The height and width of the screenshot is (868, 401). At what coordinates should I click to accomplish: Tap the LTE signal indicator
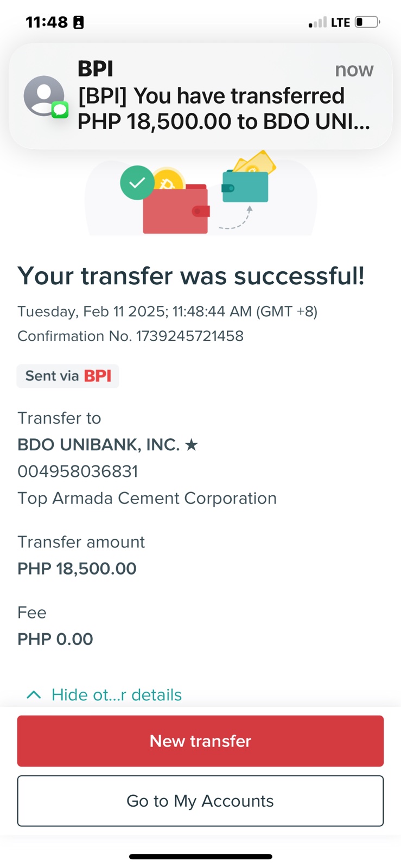[x=340, y=22]
